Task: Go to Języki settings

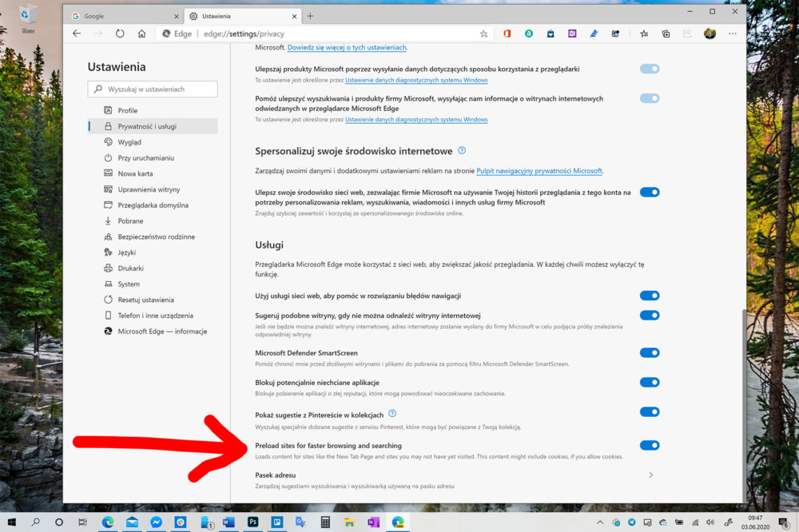Action: (x=153, y=252)
